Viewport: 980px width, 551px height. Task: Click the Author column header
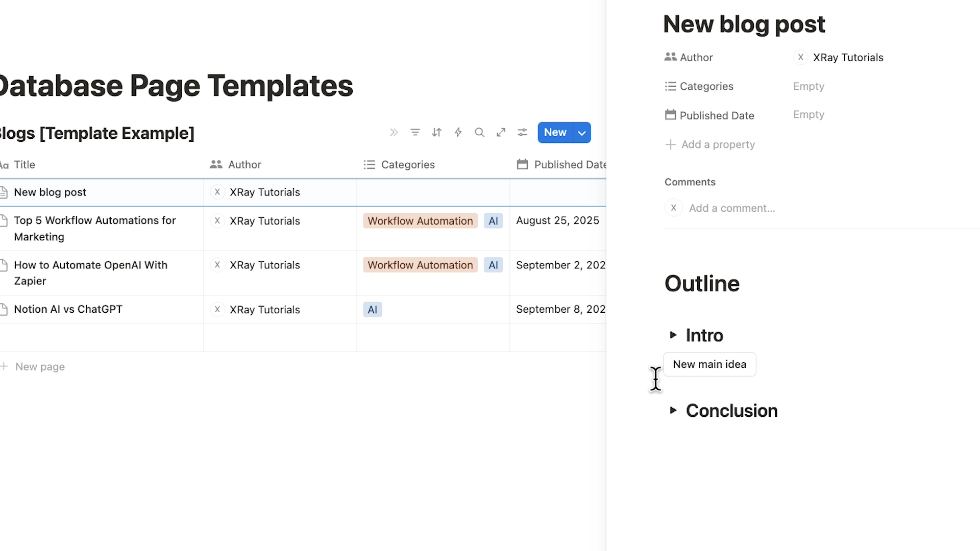click(x=244, y=165)
